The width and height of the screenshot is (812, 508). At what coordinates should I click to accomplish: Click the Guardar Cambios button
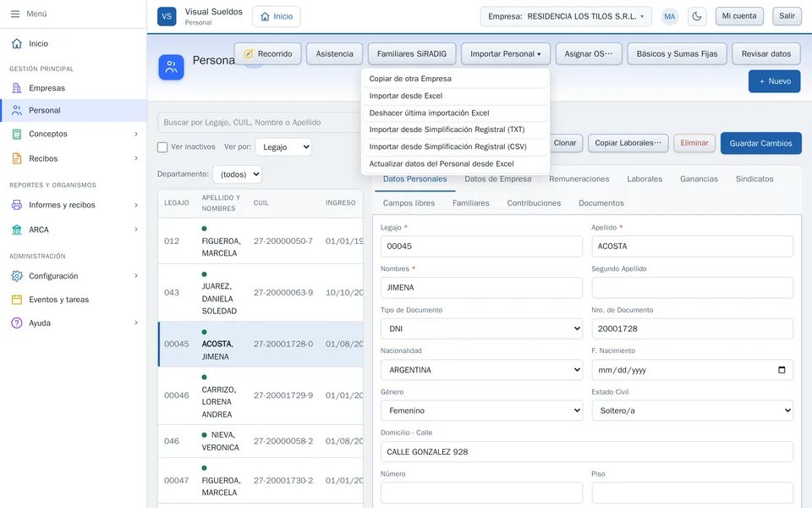coord(760,143)
